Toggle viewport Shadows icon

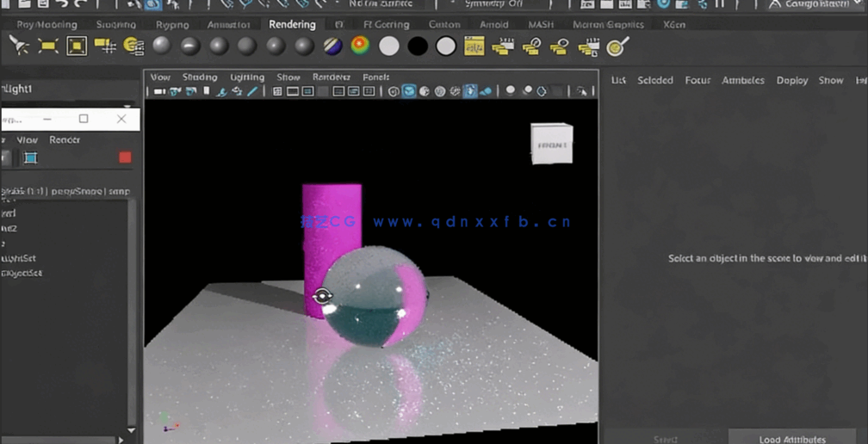coord(486,92)
